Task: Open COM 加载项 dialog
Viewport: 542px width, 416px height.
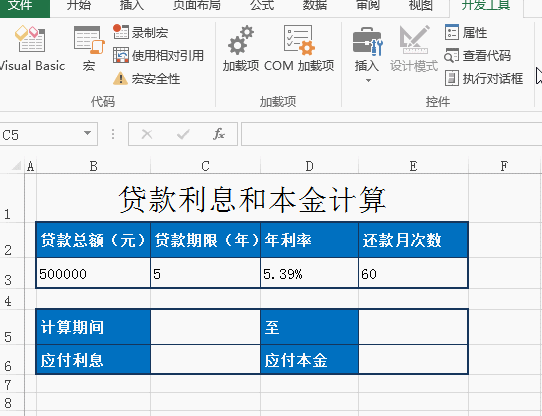Action: click(x=299, y=48)
